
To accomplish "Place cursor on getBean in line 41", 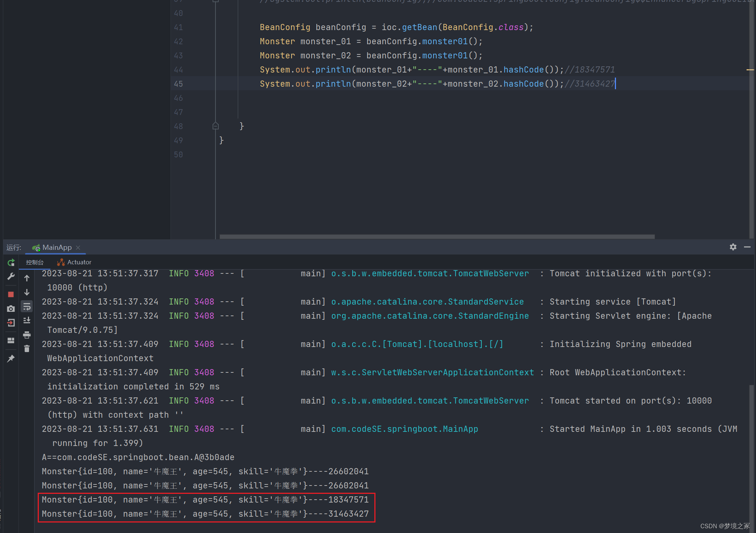I will [420, 27].
